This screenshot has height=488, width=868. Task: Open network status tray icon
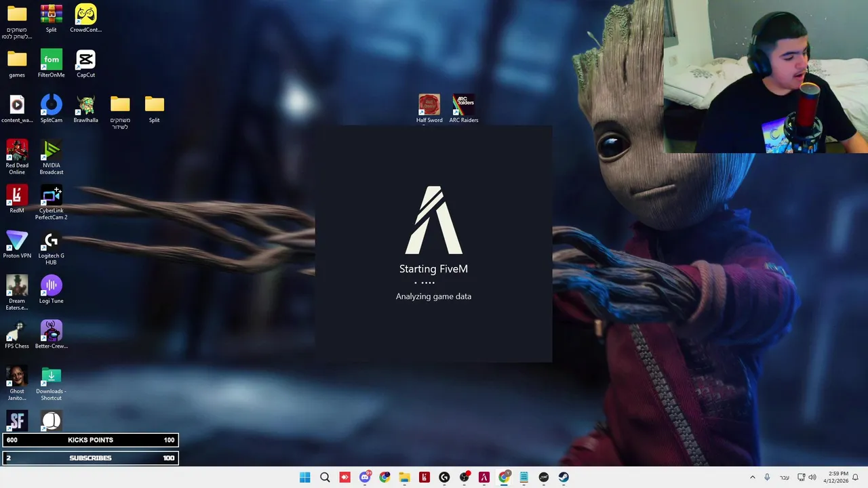801,477
